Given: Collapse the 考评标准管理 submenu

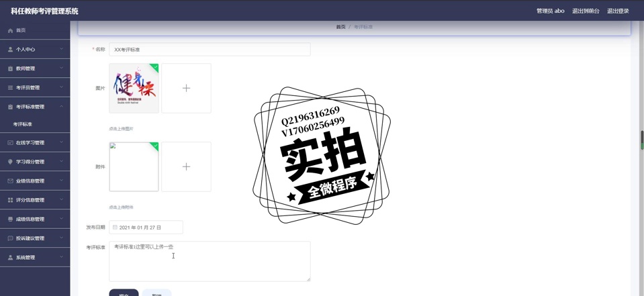Looking at the screenshot, I should click(x=61, y=107).
